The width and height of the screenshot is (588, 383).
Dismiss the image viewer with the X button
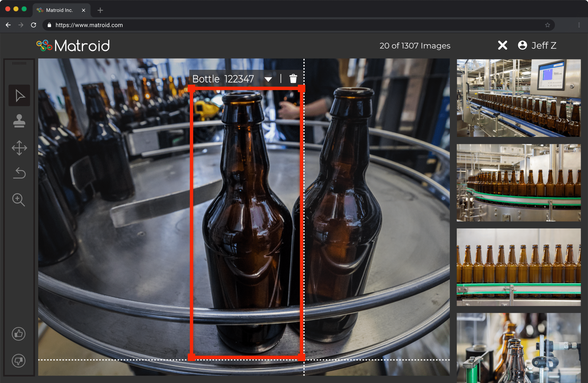pyautogui.click(x=502, y=45)
